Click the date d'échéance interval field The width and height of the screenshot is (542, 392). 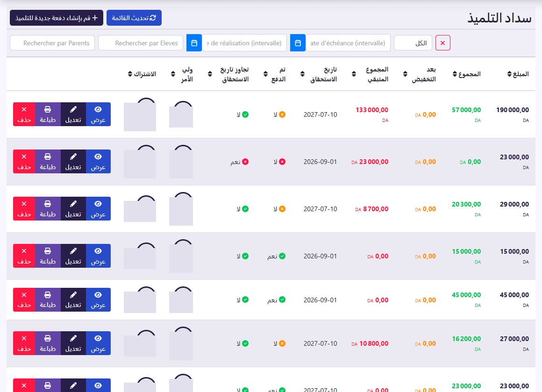[348, 43]
